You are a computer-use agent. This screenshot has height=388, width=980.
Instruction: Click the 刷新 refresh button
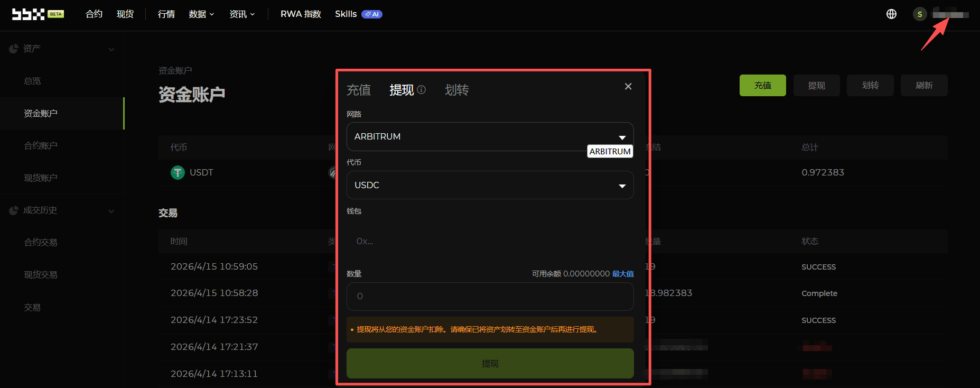pos(923,86)
